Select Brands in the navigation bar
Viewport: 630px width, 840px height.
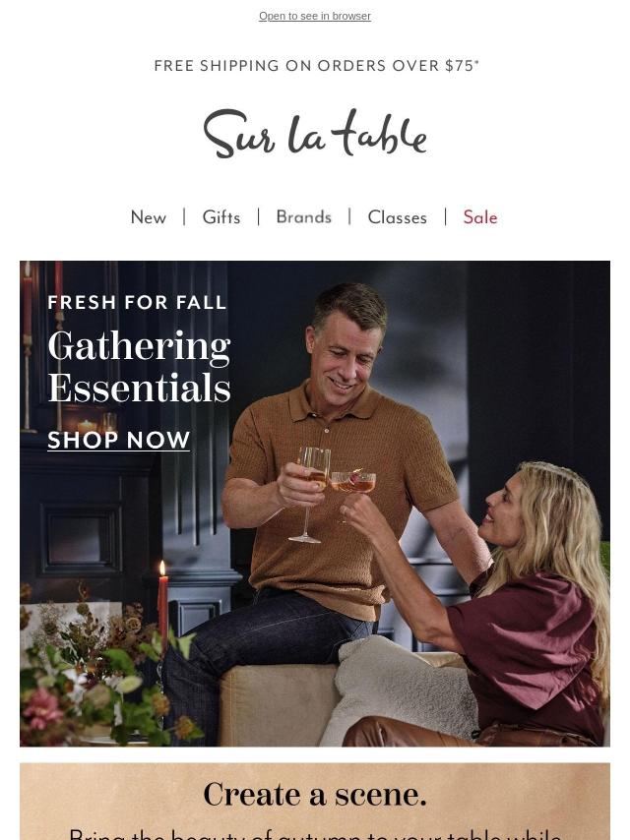[303, 217]
